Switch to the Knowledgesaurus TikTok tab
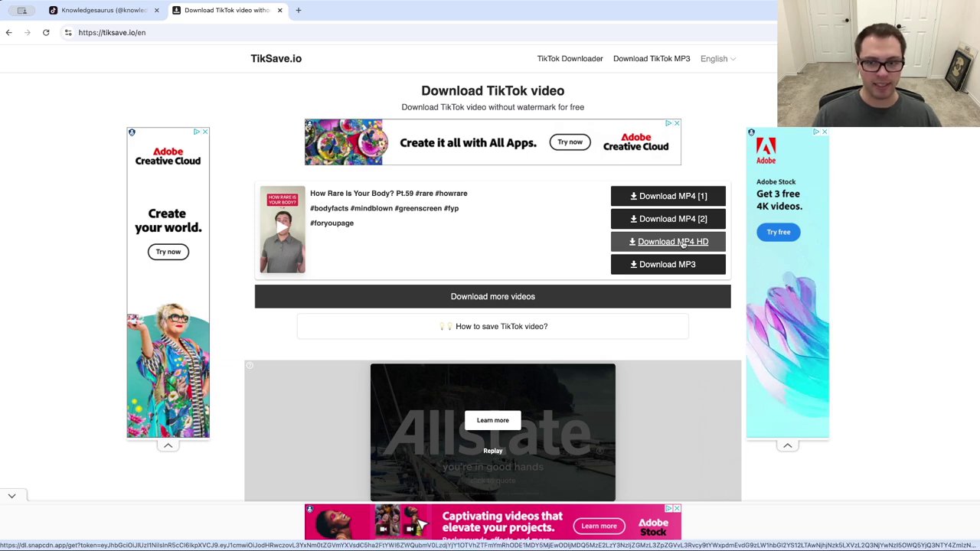The image size is (980, 551). point(103,10)
